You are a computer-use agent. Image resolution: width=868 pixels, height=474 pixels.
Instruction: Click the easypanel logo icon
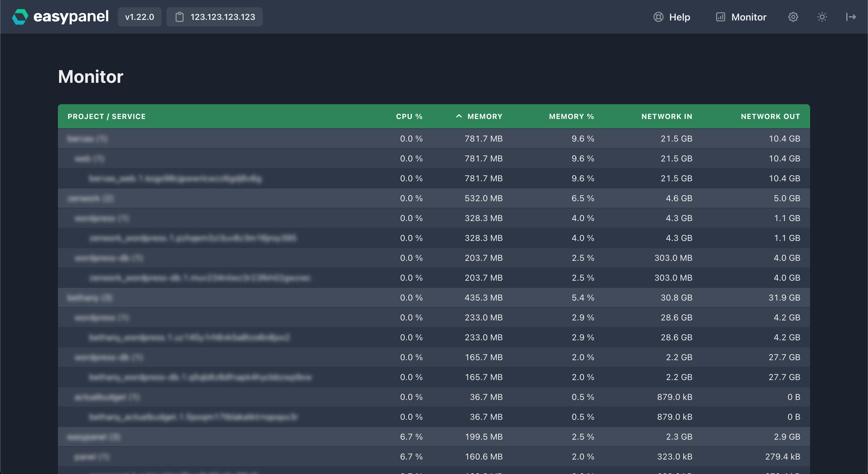pos(20,17)
